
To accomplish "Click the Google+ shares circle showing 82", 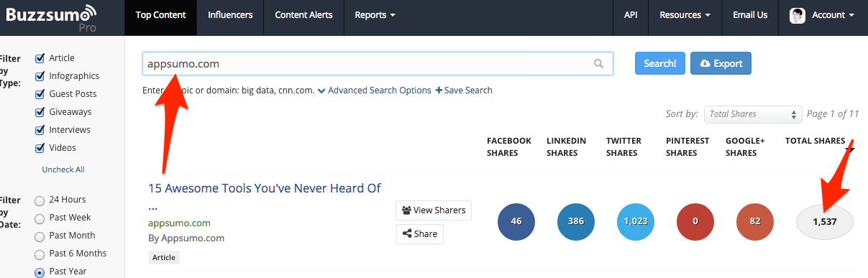I will pos(755,221).
